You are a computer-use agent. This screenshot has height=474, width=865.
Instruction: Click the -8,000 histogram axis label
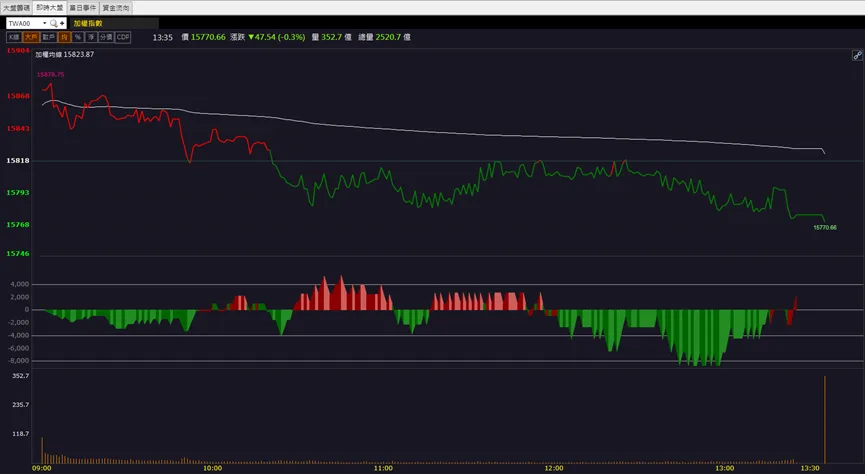pyautogui.click(x=18, y=361)
